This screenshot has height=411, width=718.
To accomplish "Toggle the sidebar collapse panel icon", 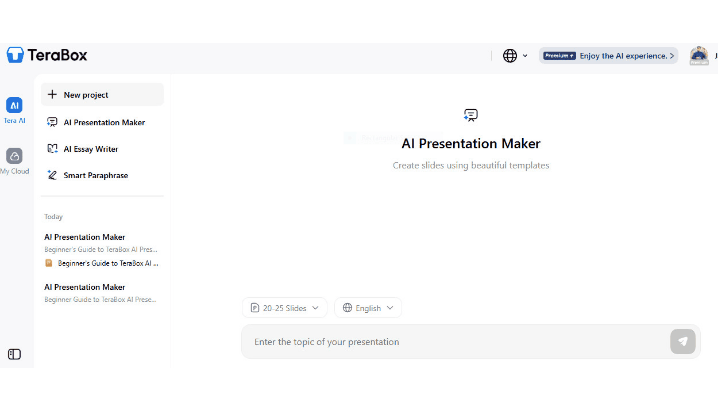I will [14, 354].
